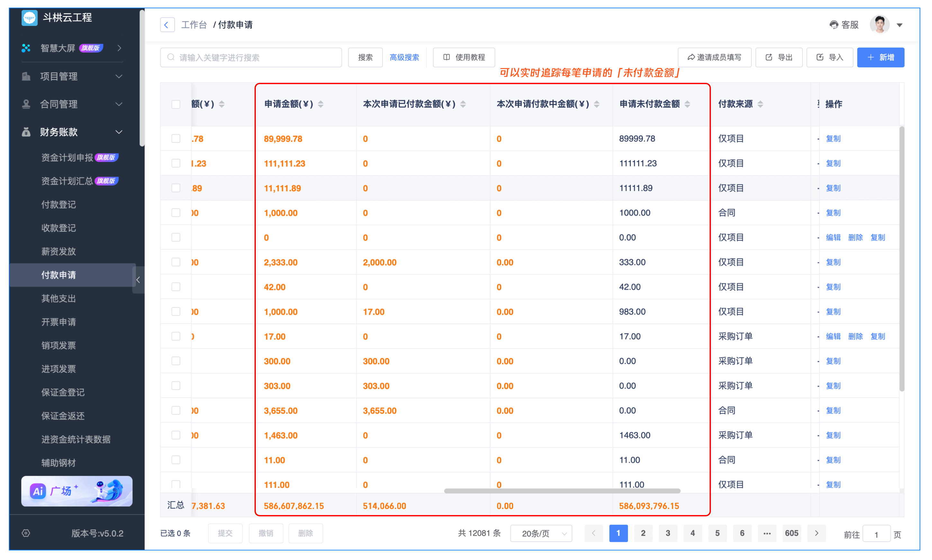Open the AI 广场 banner
This screenshot has height=560, width=932.
pyautogui.click(x=77, y=491)
